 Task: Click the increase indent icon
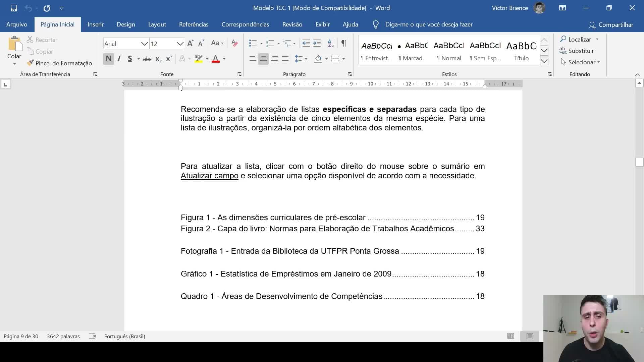click(317, 43)
